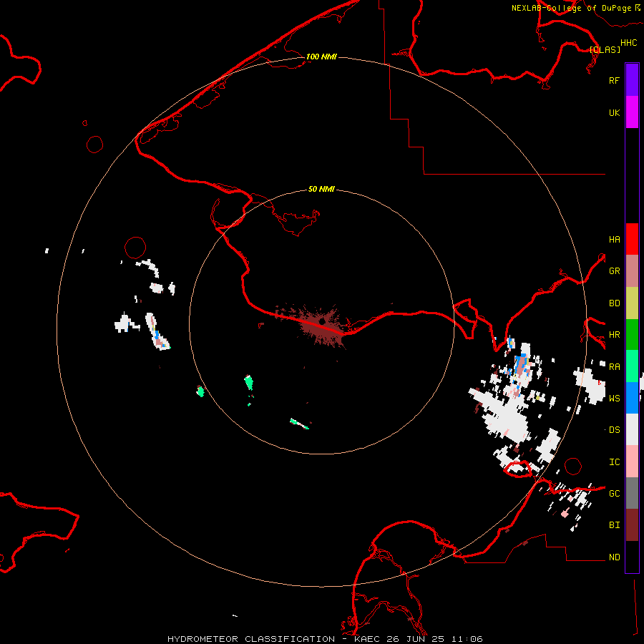The width and height of the screenshot is (644, 644).
Task: Click the DS legend label
Action: pyautogui.click(x=614, y=430)
